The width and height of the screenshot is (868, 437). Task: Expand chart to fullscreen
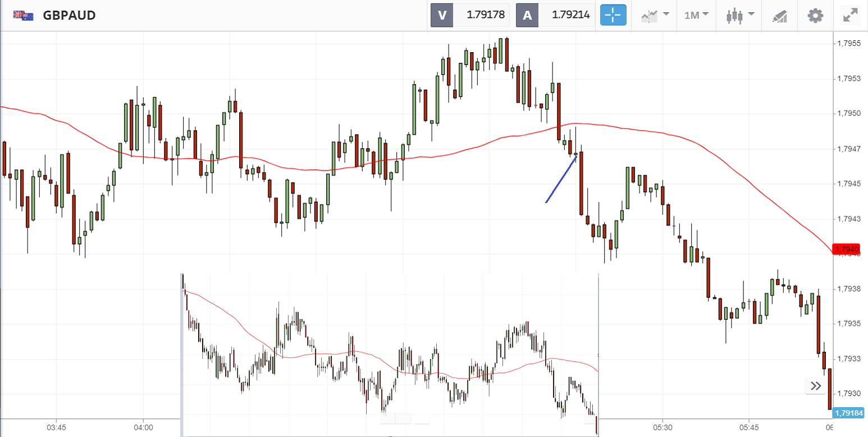pos(851,15)
